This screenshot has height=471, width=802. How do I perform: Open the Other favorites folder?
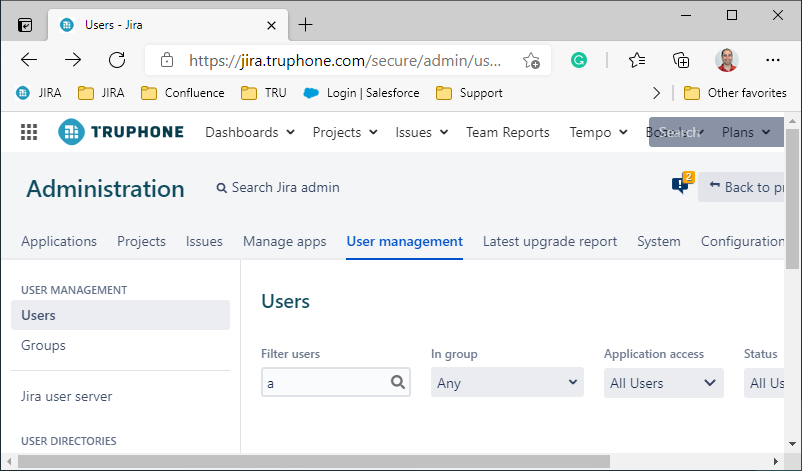(x=735, y=93)
